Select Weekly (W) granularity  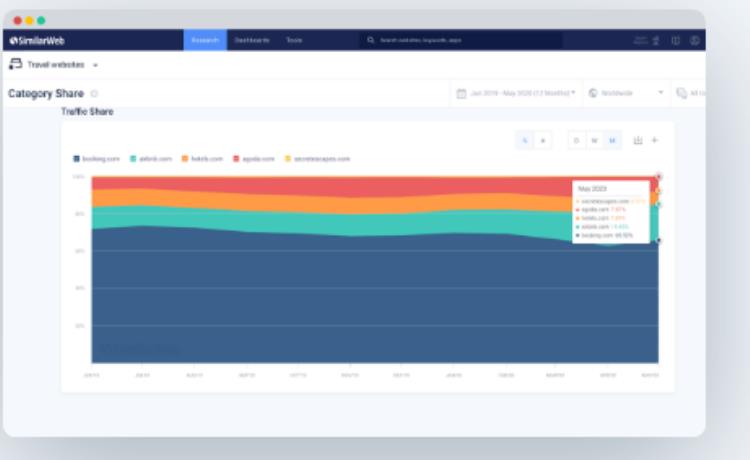pyautogui.click(x=595, y=141)
